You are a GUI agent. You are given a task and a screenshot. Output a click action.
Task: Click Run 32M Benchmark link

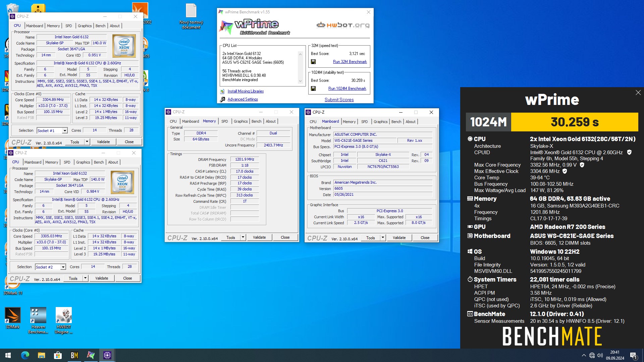[350, 62]
